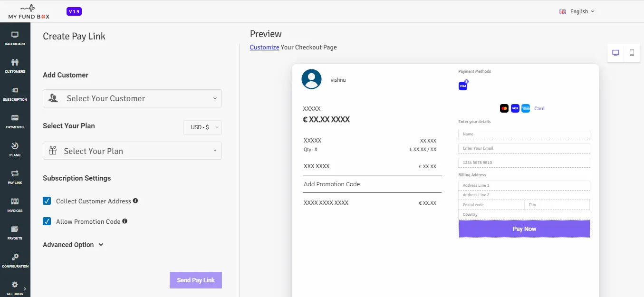Show info for Collect Customer Address

135,201
